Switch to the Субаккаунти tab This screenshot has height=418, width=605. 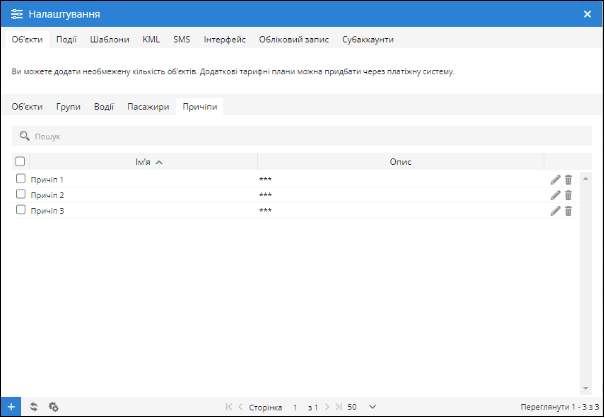click(368, 40)
